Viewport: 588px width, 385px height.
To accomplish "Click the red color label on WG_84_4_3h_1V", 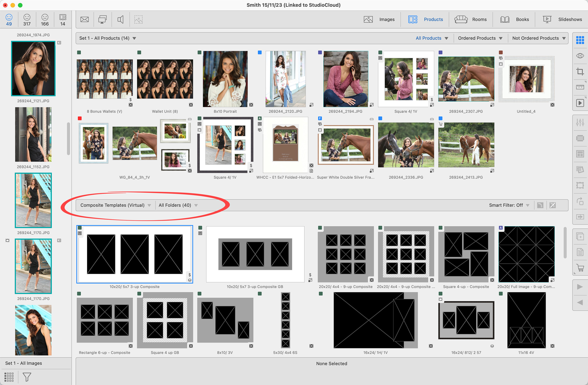I will click(80, 118).
